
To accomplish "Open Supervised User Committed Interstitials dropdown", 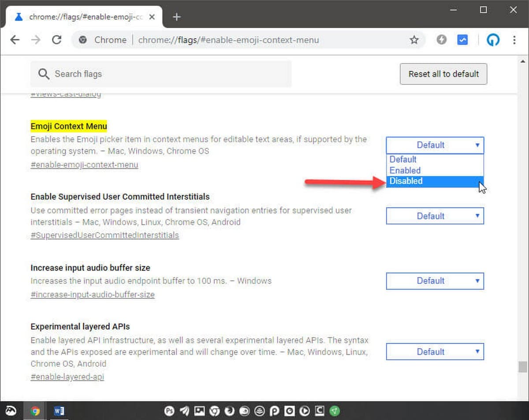I will click(435, 216).
